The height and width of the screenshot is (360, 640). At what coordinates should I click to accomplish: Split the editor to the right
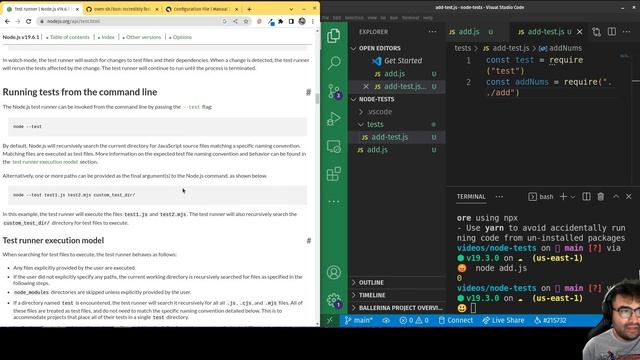click(x=611, y=31)
